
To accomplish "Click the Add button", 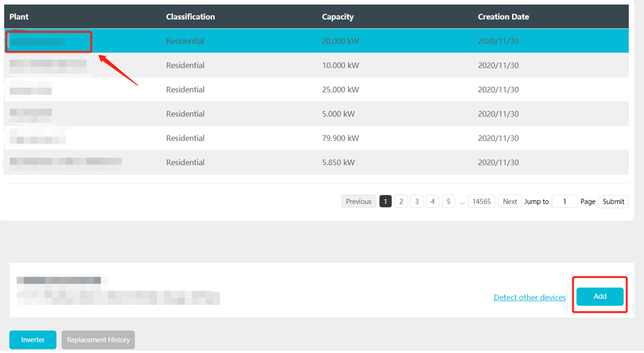I will point(599,297).
